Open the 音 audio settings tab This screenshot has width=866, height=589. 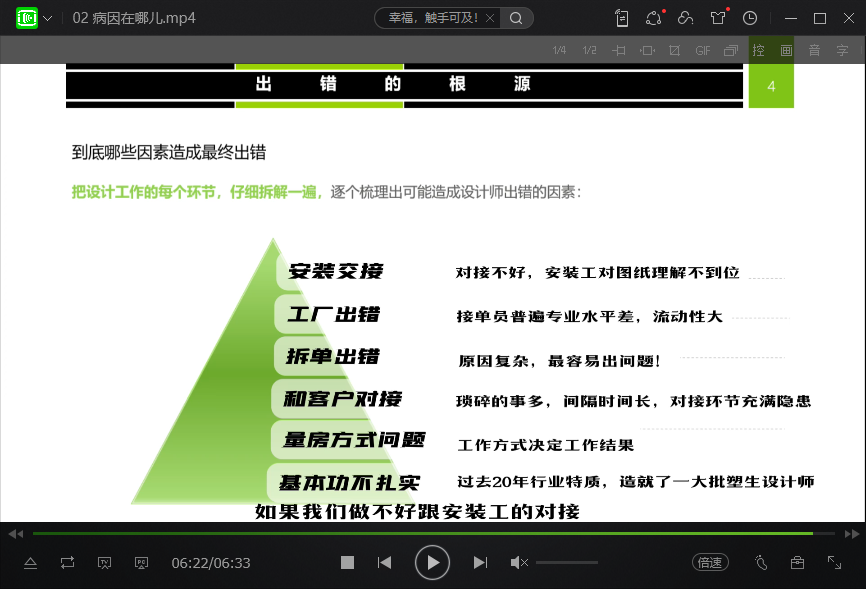tap(814, 50)
